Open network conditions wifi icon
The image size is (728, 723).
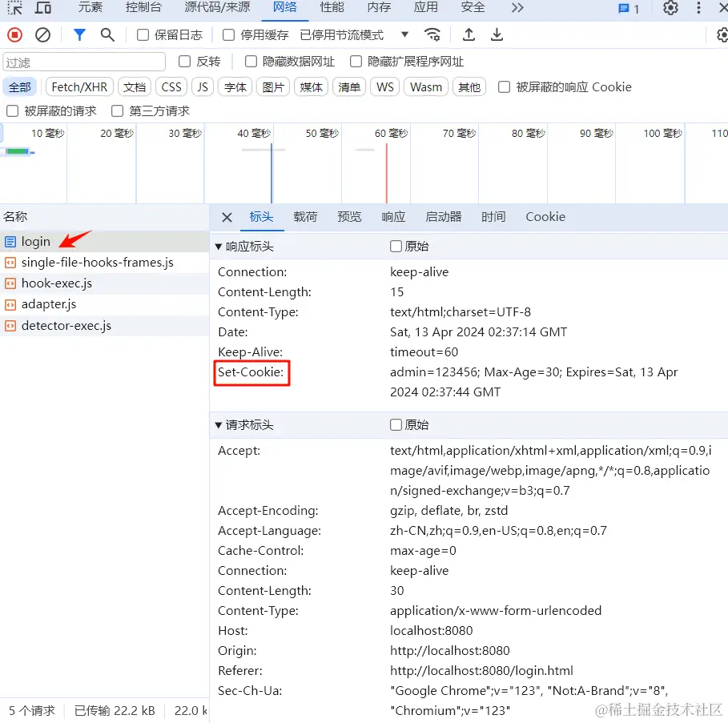tap(432, 34)
